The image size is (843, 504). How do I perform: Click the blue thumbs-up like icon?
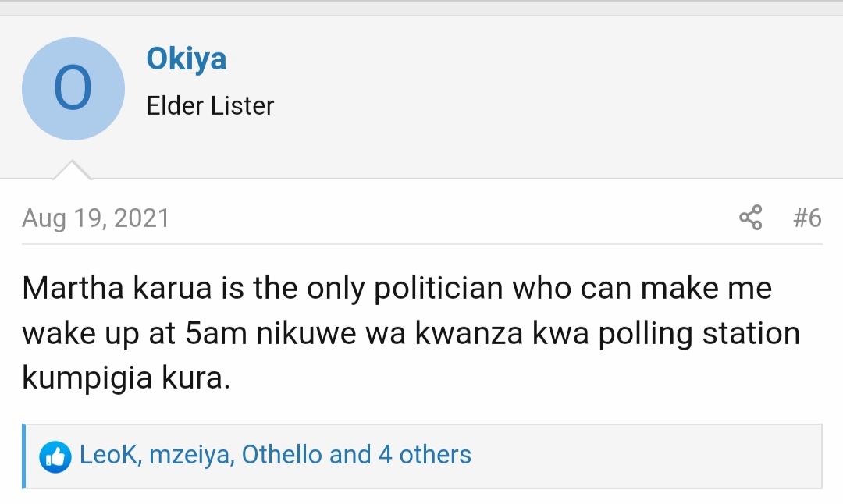(55, 456)
